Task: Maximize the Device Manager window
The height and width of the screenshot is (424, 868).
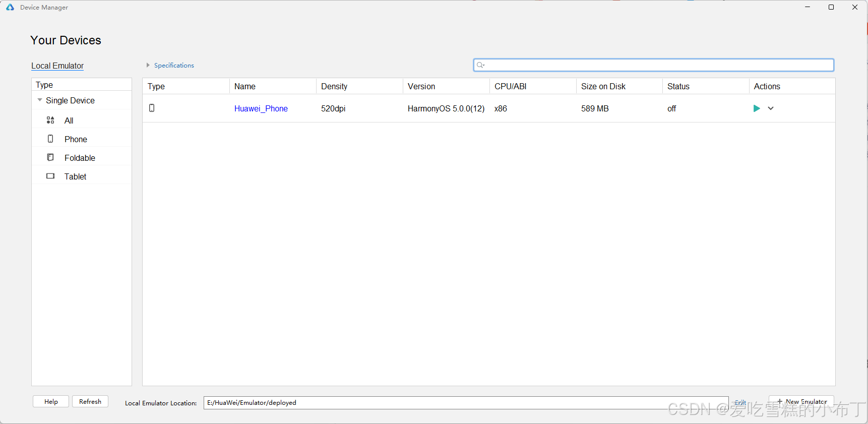Action: (831, 7)
